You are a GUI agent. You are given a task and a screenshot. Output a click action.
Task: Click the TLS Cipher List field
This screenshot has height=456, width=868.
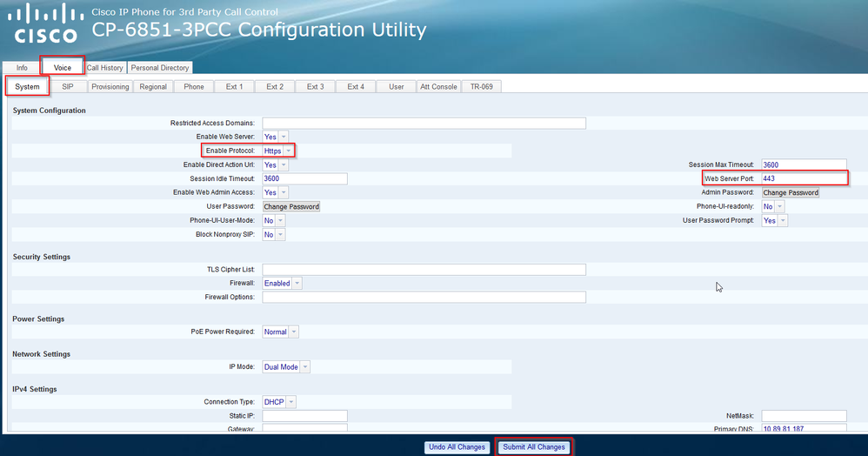pos(424,269)
